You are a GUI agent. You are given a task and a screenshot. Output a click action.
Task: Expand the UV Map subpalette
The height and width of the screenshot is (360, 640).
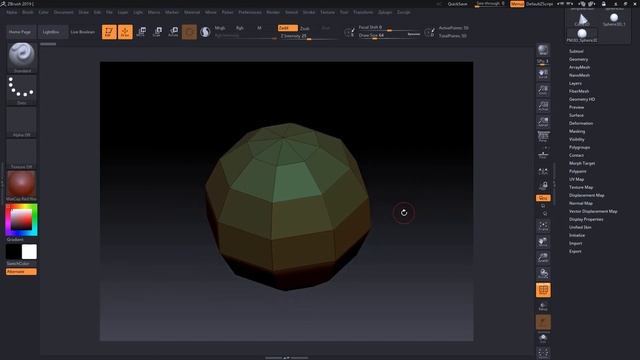pyautogui.click(x=576, y=180)
